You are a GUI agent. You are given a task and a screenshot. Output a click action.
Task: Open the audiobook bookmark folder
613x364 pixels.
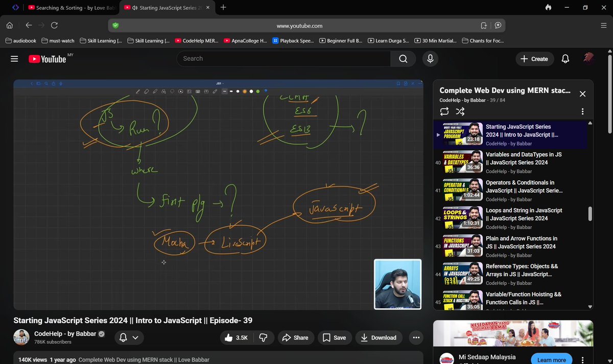[21, 40]
